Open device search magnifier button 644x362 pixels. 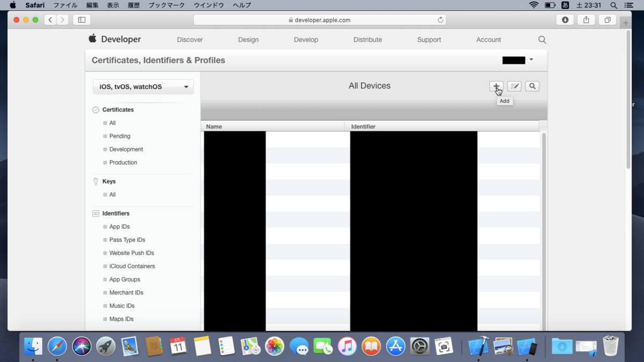coord(532,86)
